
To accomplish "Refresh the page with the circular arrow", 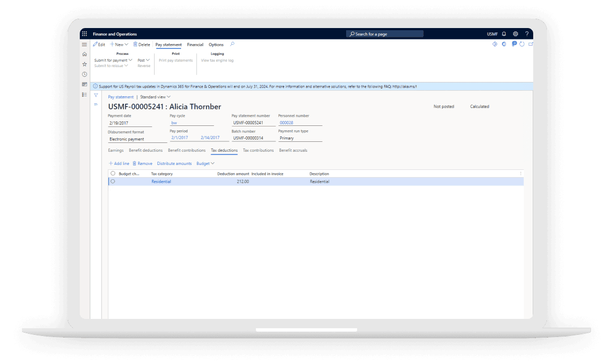I will 522,44.
